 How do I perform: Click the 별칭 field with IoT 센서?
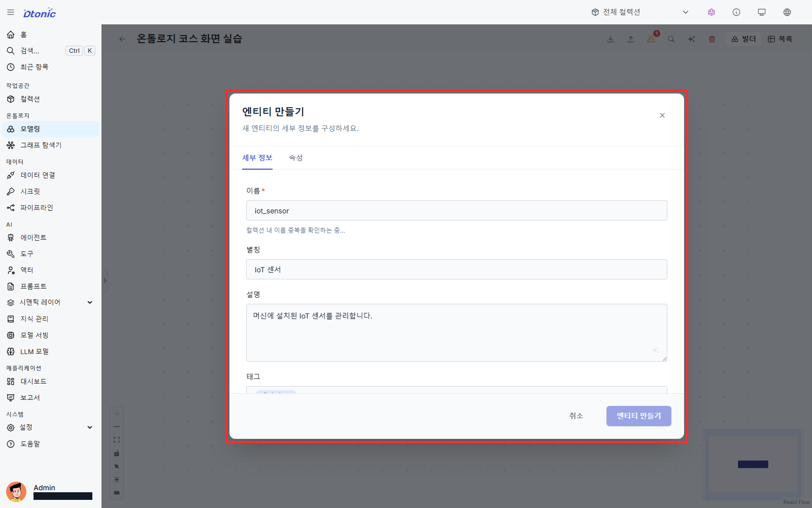point(457,269)
